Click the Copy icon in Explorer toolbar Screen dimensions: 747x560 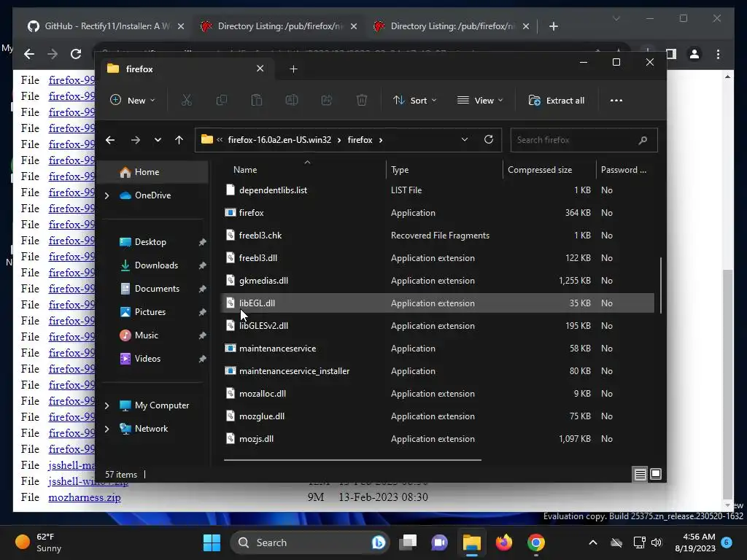coord(222,100)
